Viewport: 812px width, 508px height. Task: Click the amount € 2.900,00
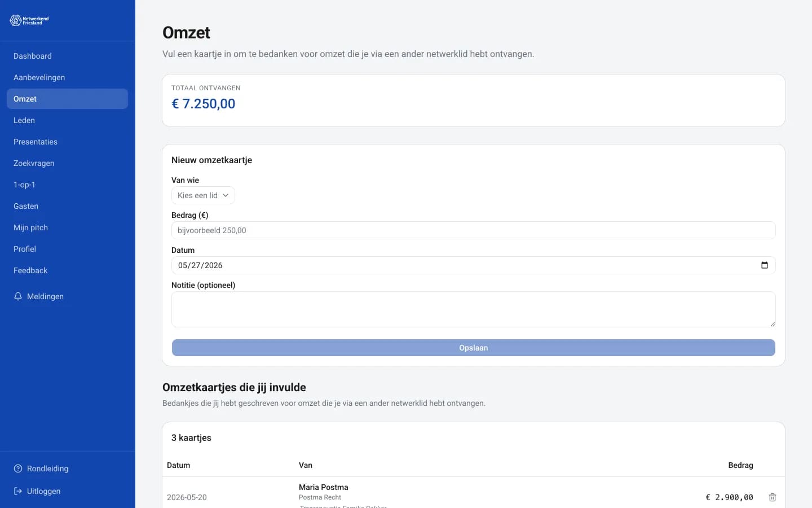730,497
